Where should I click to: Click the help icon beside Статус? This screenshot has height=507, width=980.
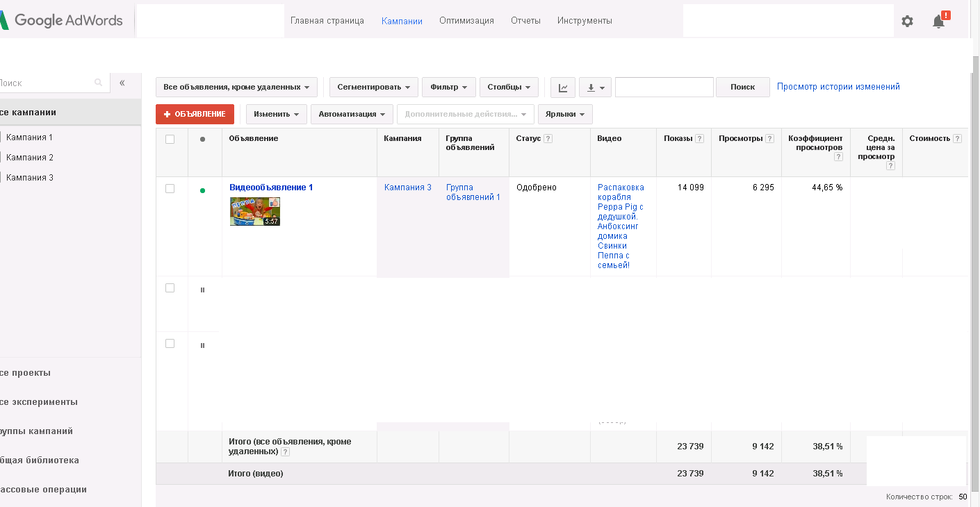pos(548,139)
